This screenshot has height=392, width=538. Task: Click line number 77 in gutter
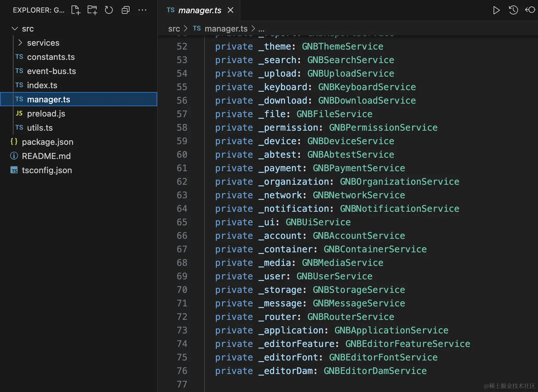(182, 384)
